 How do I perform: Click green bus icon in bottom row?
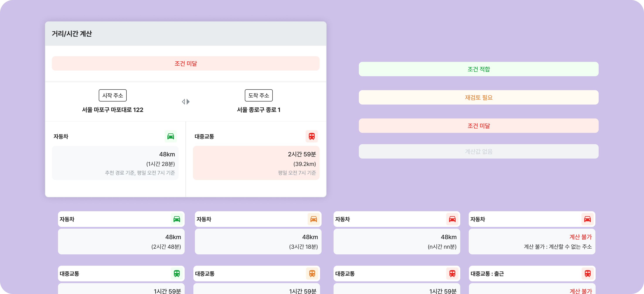click(x=177, y=273)
